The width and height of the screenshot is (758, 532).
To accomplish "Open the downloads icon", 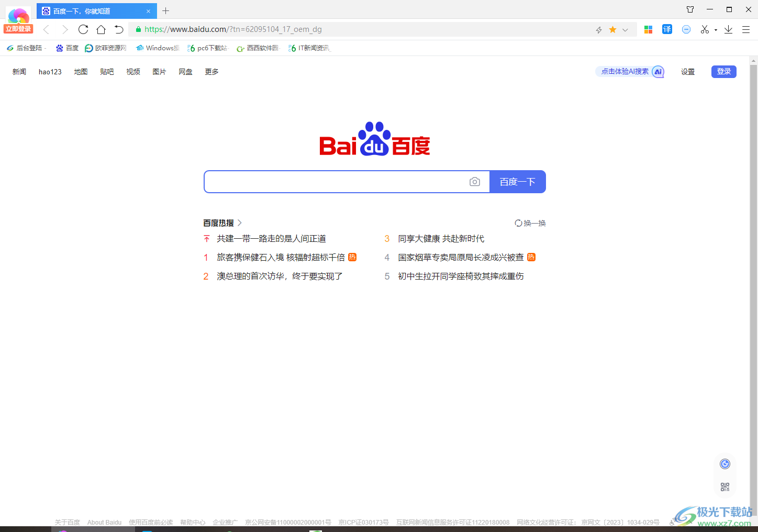I will click(x=728, y=29).
